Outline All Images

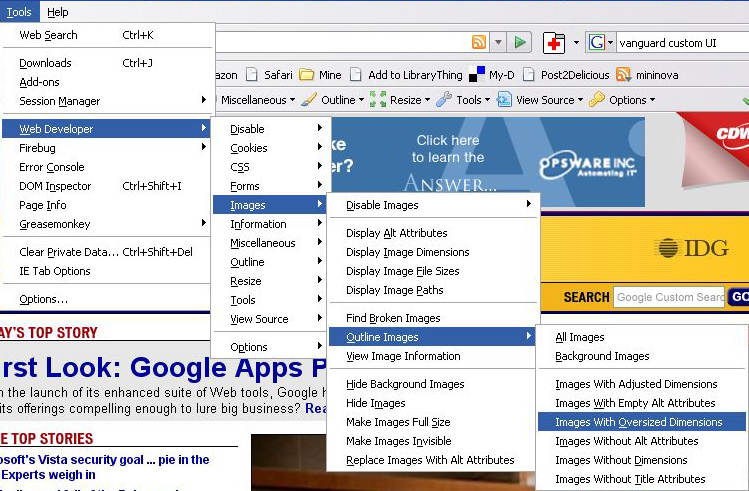pos(642,337)
